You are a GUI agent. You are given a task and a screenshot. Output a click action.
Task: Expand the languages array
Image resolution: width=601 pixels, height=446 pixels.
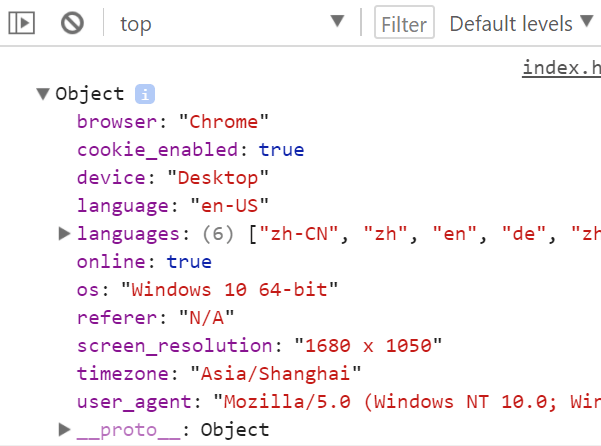tap(65, 234)
